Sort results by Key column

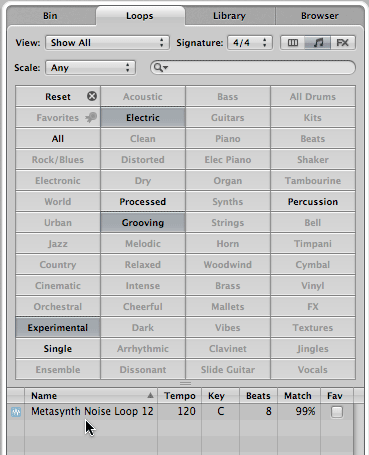220,395
